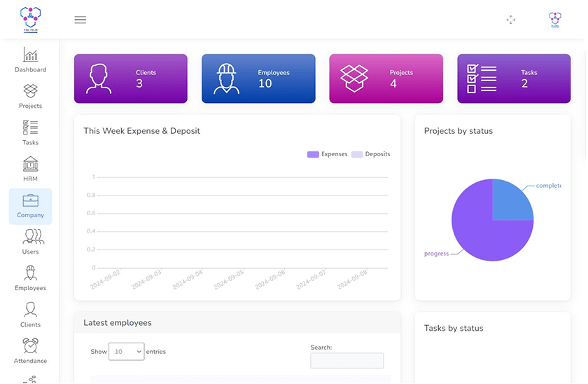
Task: Toggle the hamburger sidebar menu
Action: coord(80,20)
